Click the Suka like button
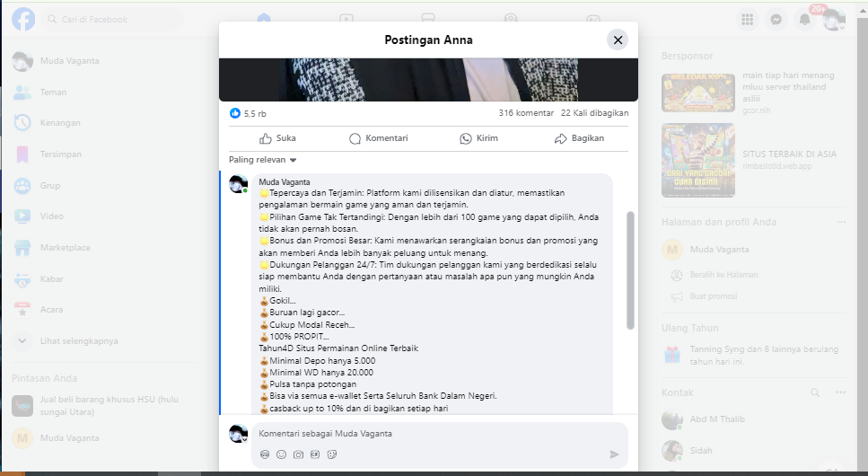The image size is (868, 476). click(277, 138)
